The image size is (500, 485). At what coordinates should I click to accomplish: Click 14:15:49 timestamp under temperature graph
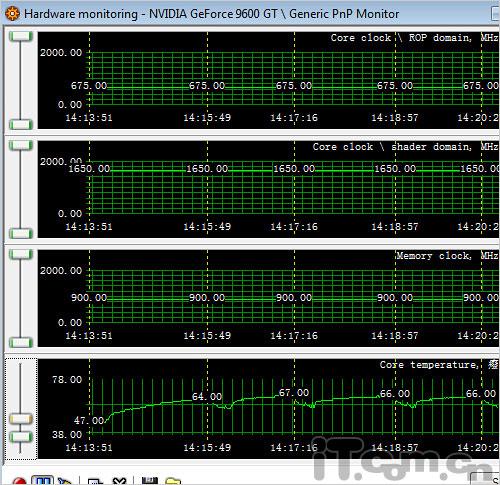pyautogui.click(x=207, y=447)
